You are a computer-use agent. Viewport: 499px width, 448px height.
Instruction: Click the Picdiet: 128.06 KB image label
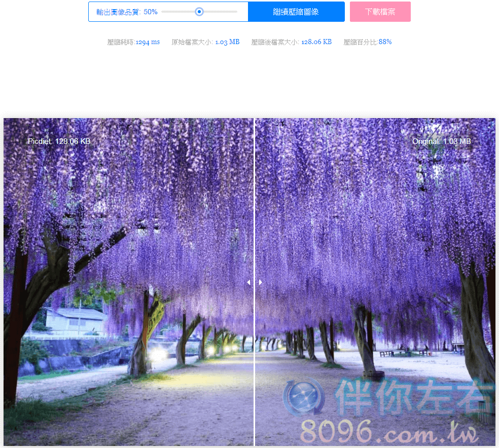(59, 141)
